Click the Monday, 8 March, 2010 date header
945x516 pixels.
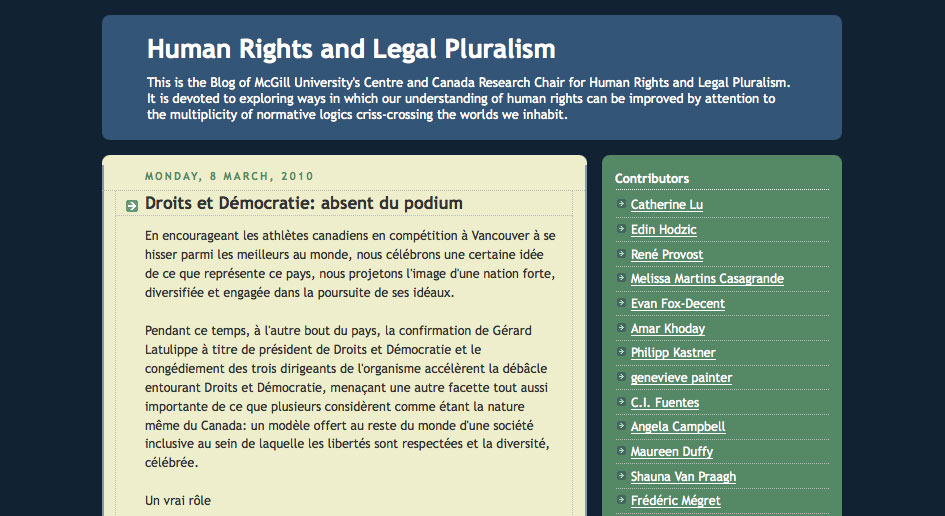pyautogui.click(x=229, y=176)
